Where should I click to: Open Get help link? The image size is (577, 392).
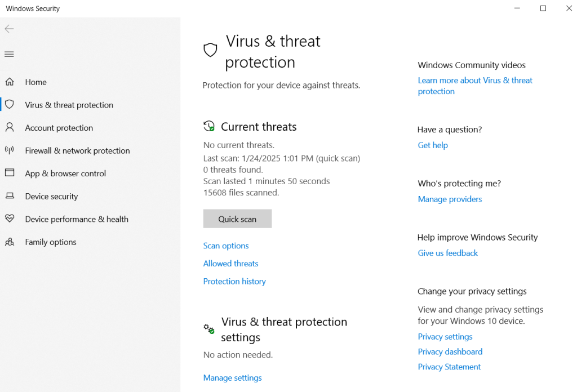coord(433,145)
